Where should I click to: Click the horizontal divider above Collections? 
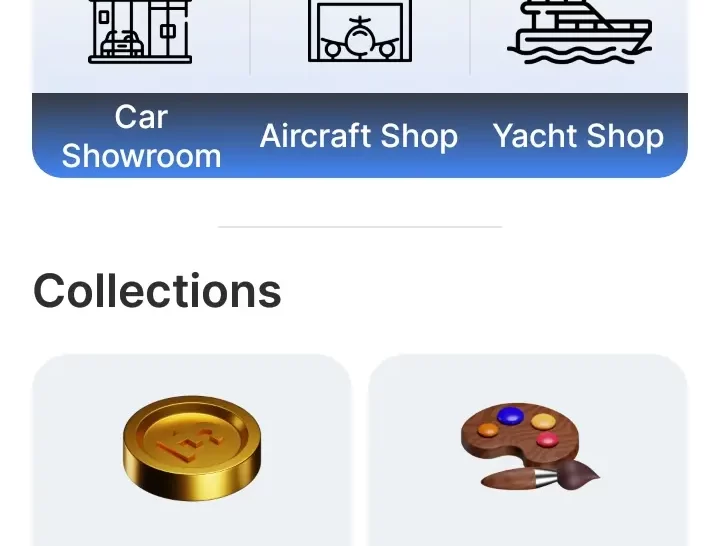click(360, 227)
